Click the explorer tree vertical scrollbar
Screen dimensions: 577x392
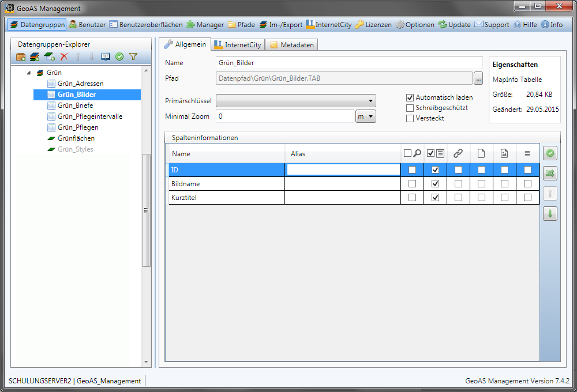coord(146,210)
